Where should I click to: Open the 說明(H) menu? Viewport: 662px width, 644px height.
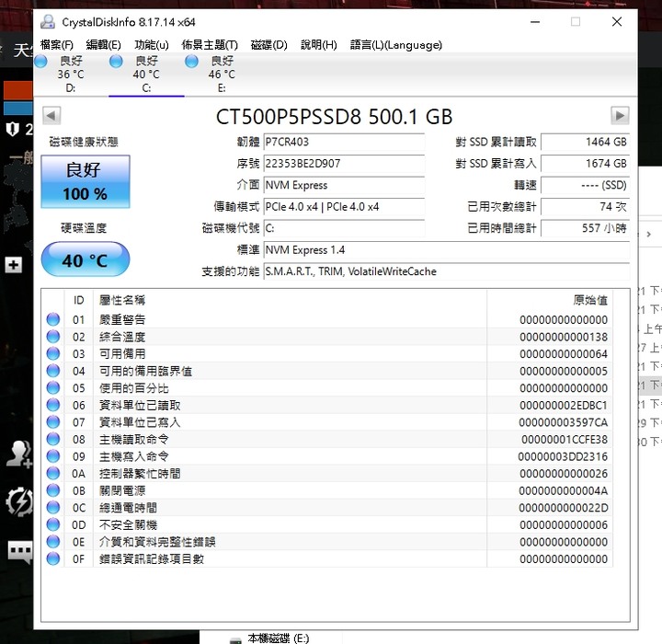pos(319,45)
